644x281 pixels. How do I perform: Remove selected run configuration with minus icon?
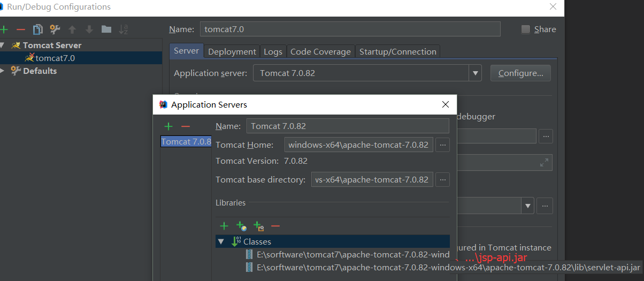21,29
